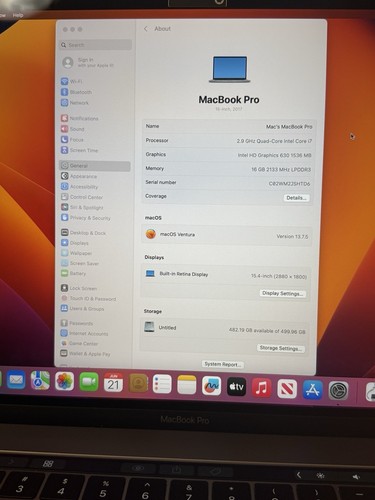Click the sidebar Search field
The height and width of the screenshot is (500, 375).
click(96, 45)
